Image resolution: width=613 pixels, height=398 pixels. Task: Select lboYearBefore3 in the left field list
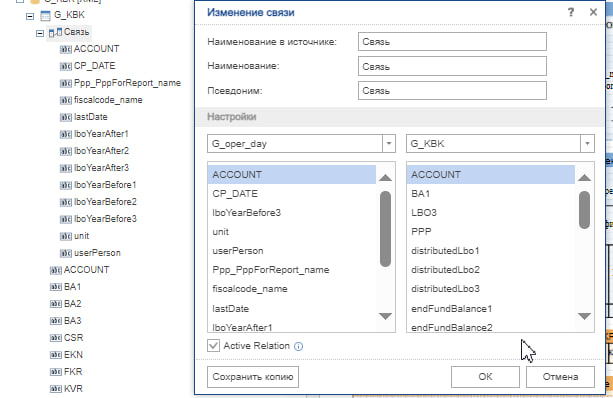(x=292, y=213)
